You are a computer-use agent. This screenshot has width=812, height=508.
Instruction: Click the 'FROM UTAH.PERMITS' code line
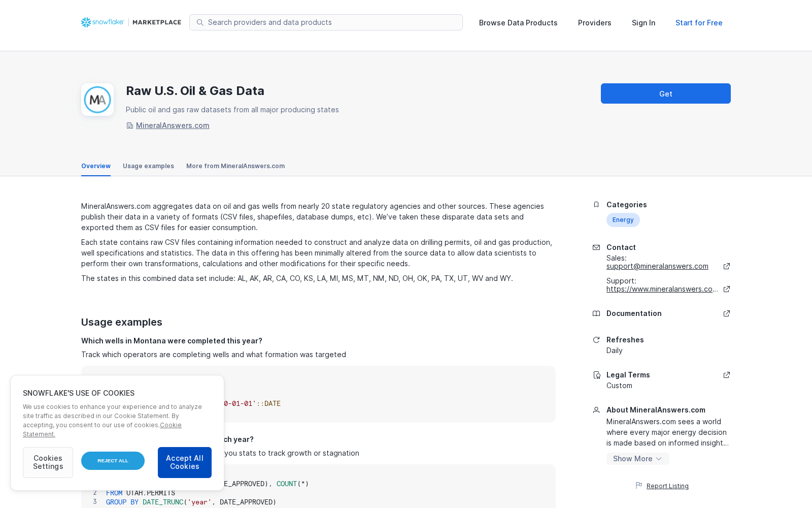tap(141, 493)
